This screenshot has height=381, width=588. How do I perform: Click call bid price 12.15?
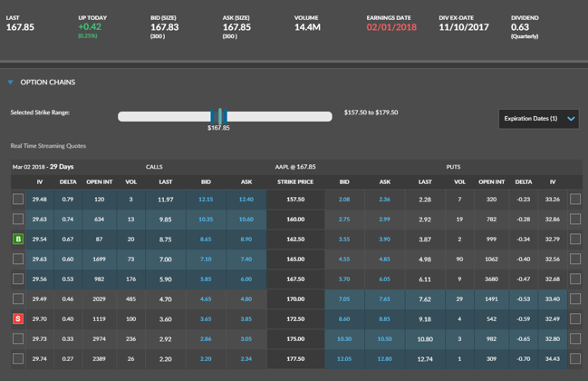206,200
